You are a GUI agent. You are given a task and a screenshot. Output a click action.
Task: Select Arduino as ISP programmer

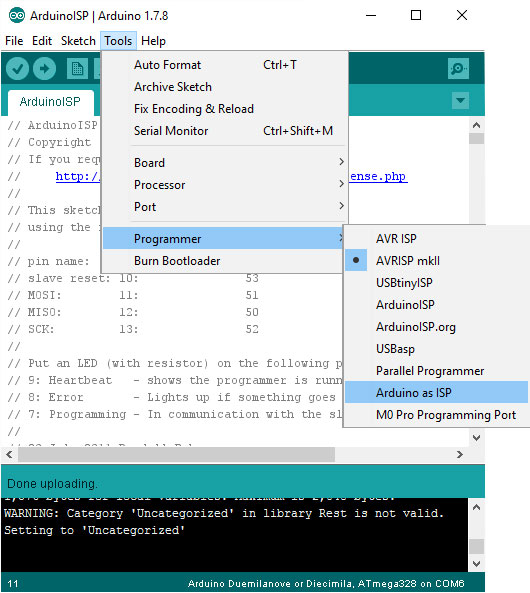pos(436,393)
